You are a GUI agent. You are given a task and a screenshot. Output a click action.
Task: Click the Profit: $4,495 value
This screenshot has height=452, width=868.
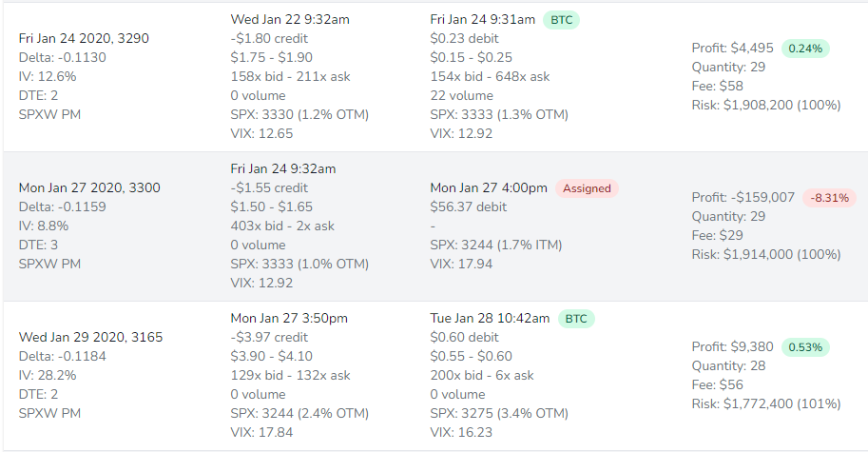point(733,48)
